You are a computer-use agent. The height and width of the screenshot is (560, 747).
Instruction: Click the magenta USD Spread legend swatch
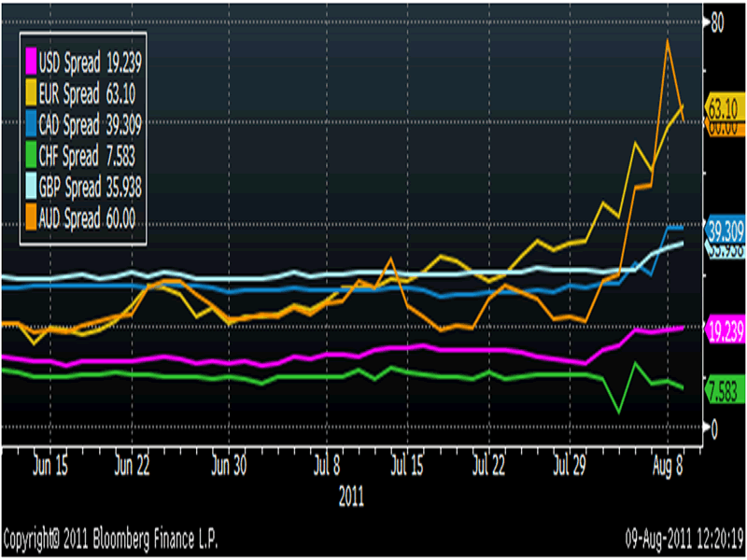[32, 63]
